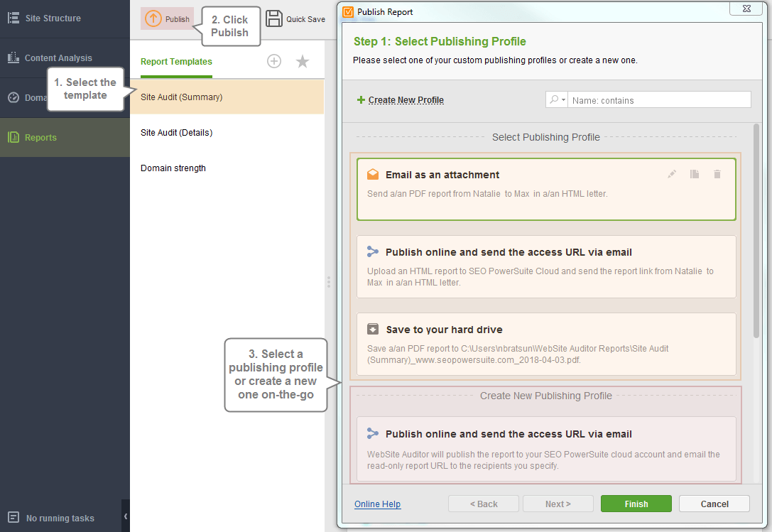Select the Domain strength template
772x532 pixels.
(x=227, y=168)
